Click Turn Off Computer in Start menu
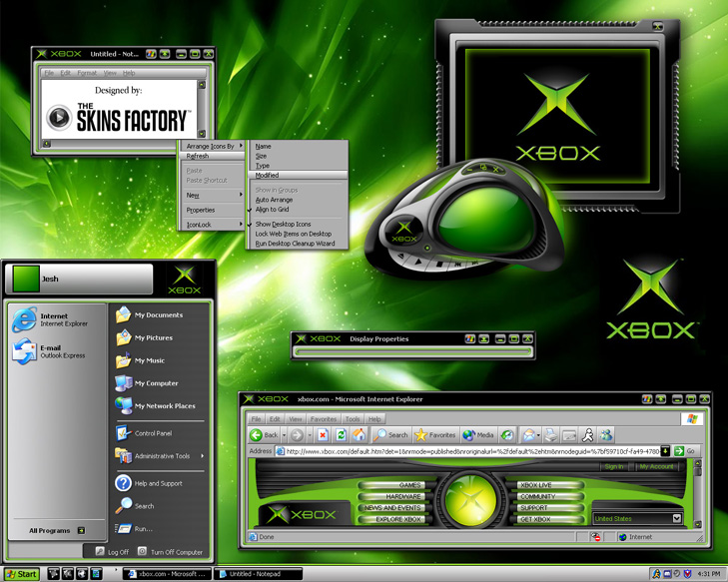Screen dimensions: 728x582 pos(171,551)
